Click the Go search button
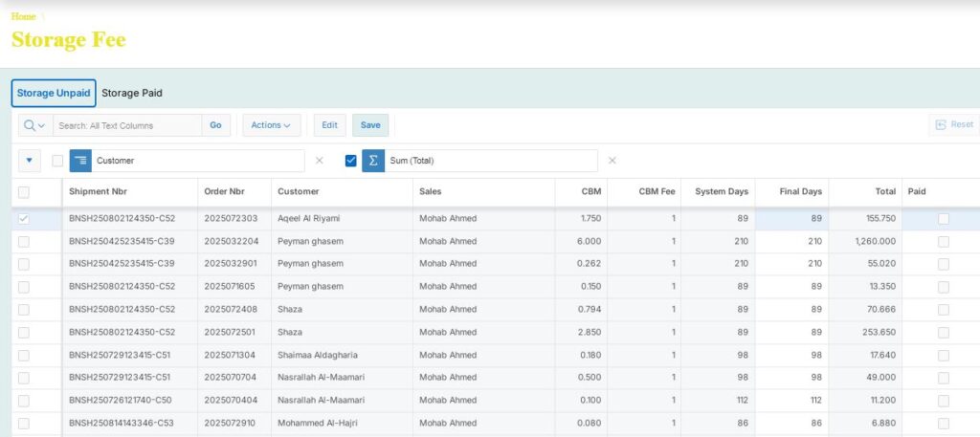Screen dimensions: 980x437 point(215,125)
